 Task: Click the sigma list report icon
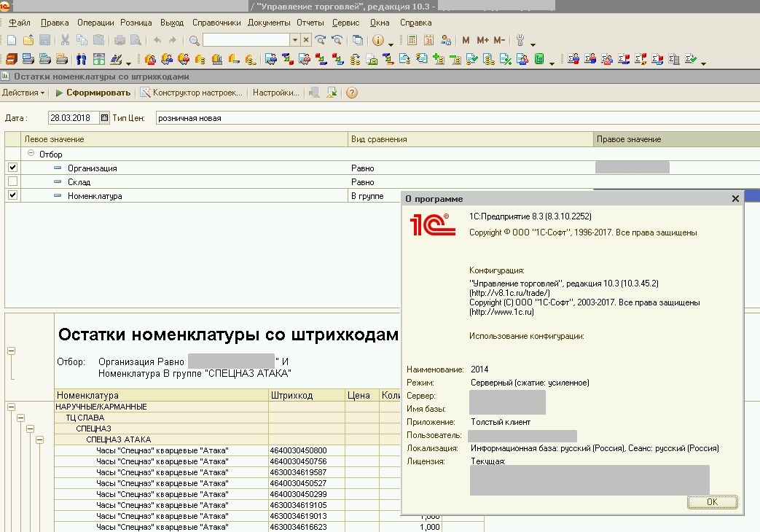tap(674, 59)
